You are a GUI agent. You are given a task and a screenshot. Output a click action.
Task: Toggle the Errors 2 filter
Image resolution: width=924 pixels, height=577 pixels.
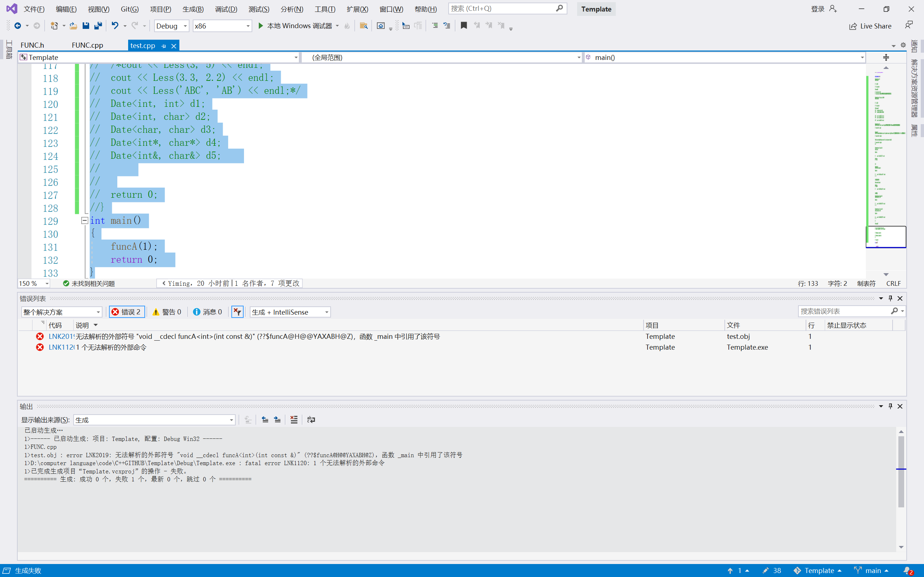[x=127, y=312]
